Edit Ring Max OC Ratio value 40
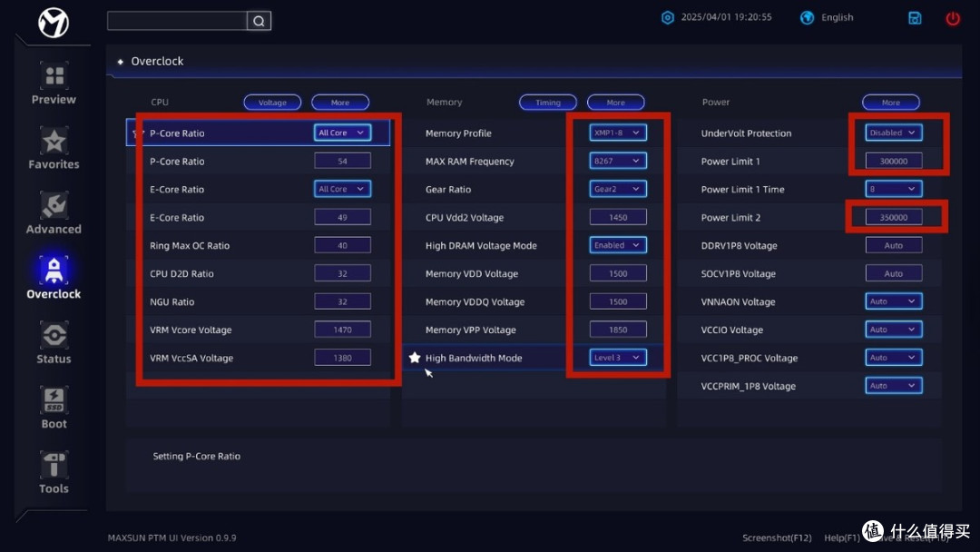 tap(342, 245)
